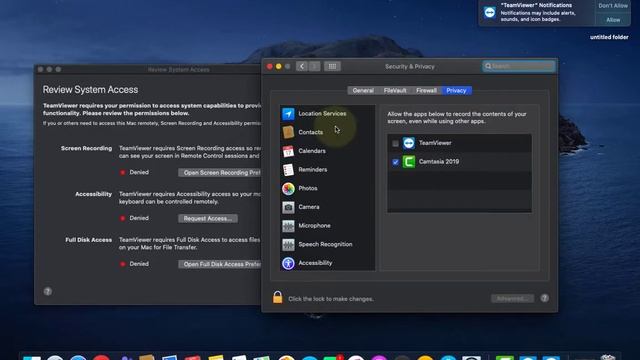Click the TeamViewer notification icon
Image resolution: width=640 pixels, height=360 pixels.
point(490,12)
